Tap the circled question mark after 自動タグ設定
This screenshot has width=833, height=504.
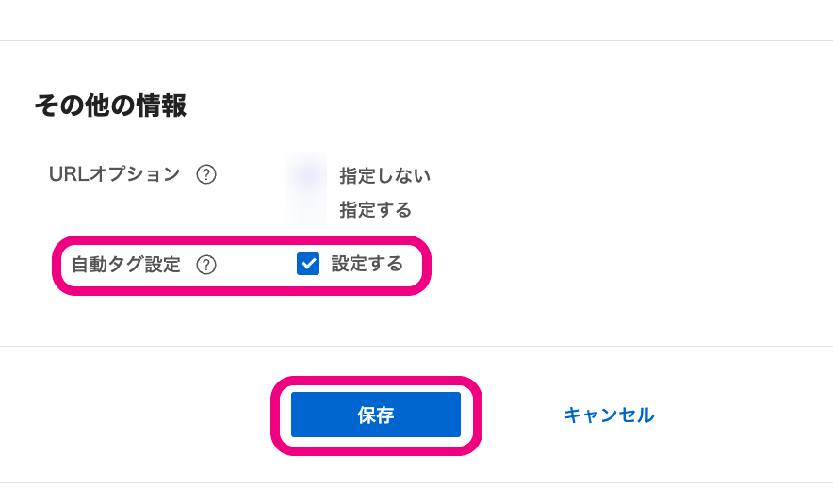pyautogui.click(x=206, y=265)
